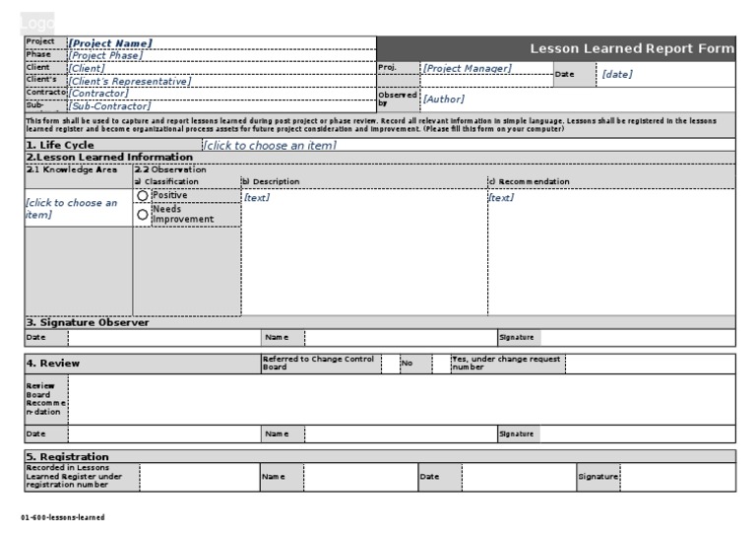
Task: Click the c) Recommendation column label
Action: click(530, 182)
